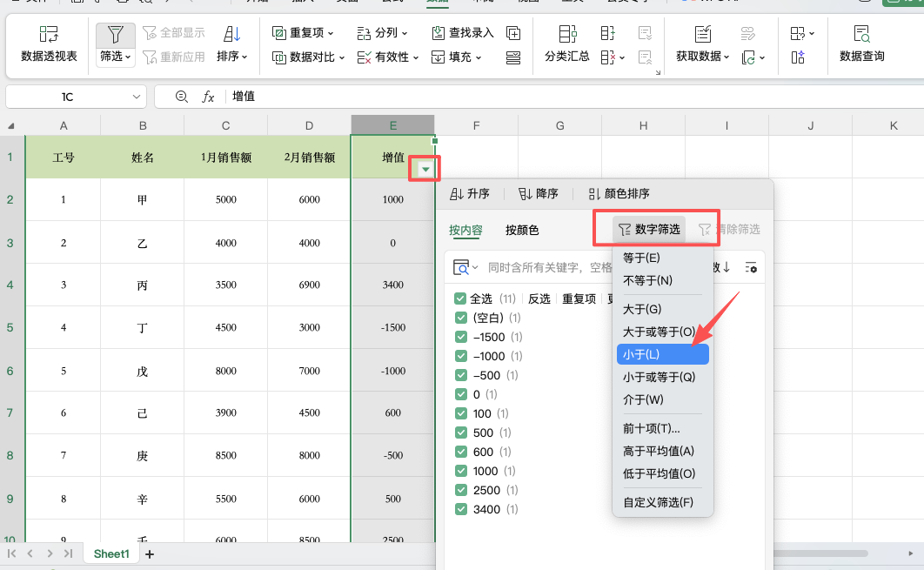Uncheck the 全选 select-all checkbox
924x570 pixels.
(x=460, y=298)
